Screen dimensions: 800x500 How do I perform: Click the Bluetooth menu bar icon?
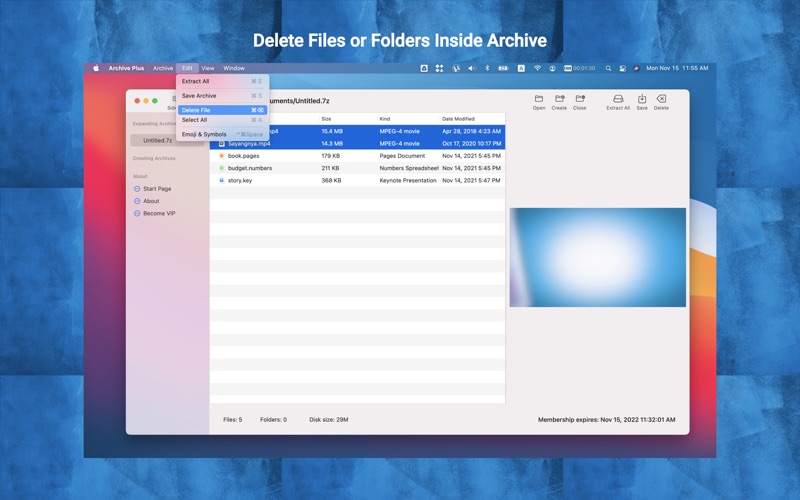487,68
